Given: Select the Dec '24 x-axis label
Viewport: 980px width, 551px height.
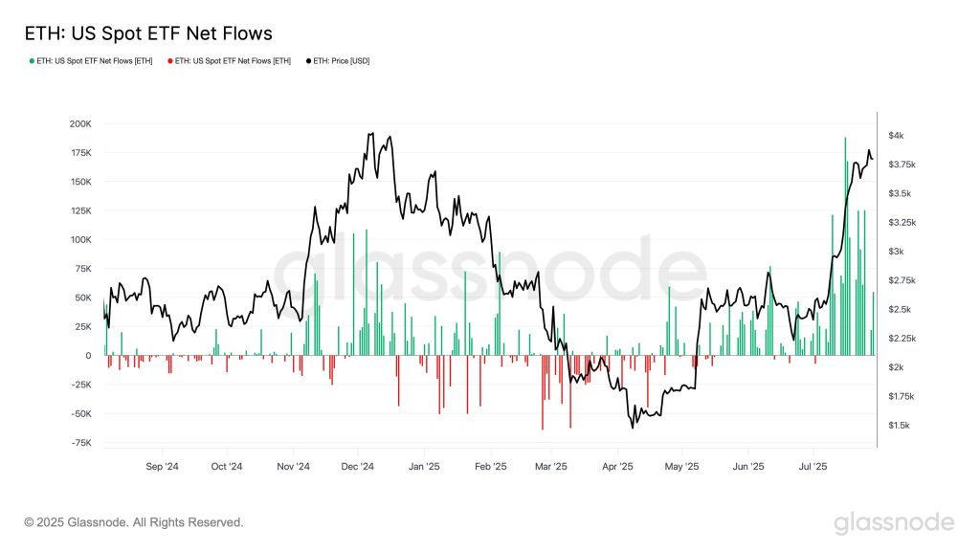Looking at the screenshot, I should pos(358,466).
